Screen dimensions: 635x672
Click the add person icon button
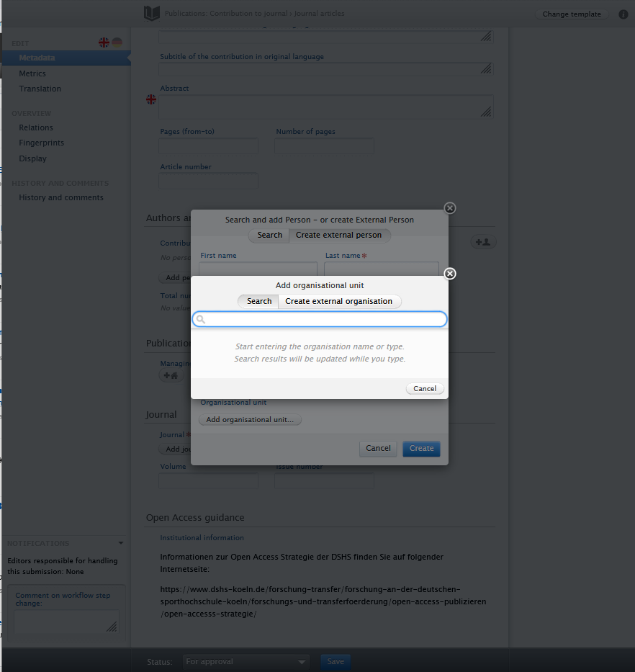tap(482, 243)
